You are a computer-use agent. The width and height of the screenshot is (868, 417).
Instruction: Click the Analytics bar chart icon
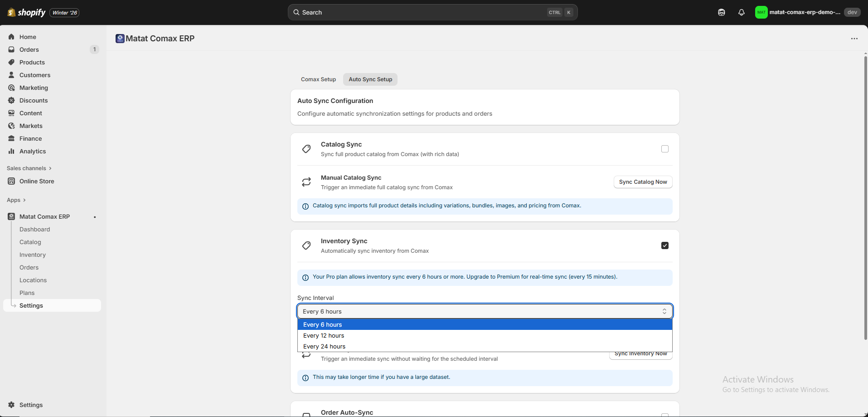(11, 151)
